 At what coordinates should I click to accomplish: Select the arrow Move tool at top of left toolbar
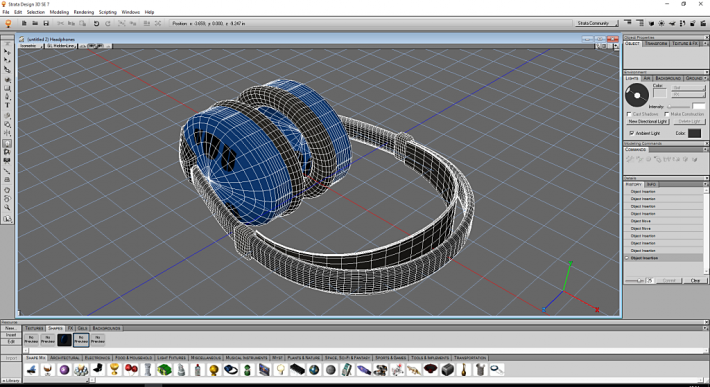click(x=7, y=51)
